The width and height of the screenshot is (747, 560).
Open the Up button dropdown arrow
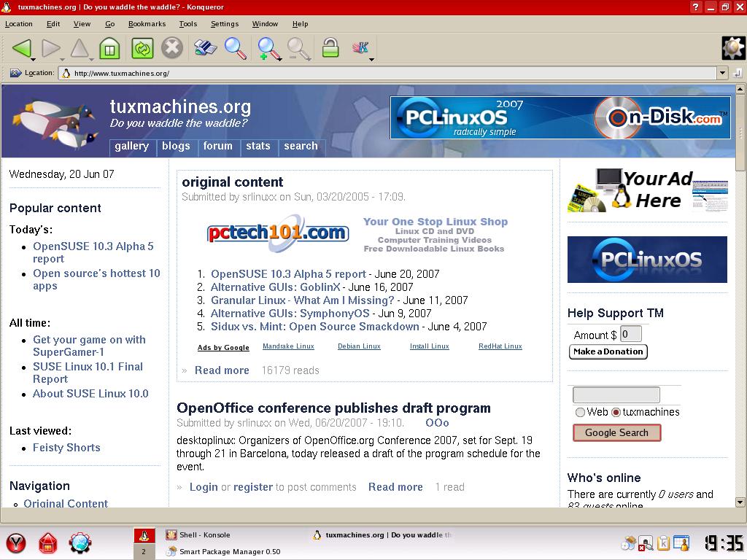[x=91, y=60]
